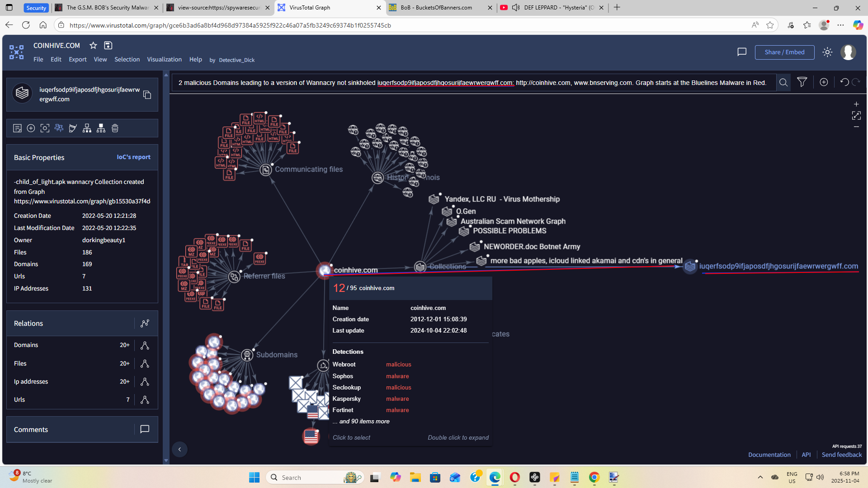Open File Explorer from the taskbar
This screenshot has height=488, width=868.
coord(415,478)
